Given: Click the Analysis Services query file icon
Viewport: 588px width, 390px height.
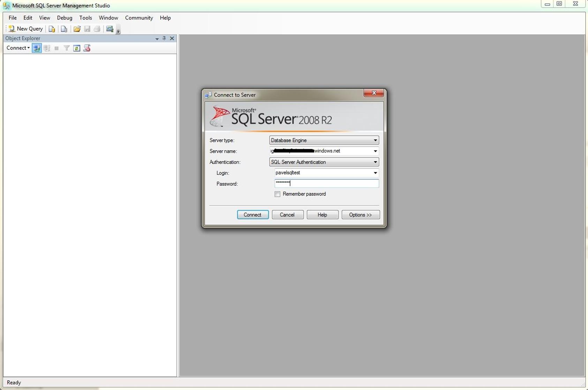Looking at the screenshot, I should [64, 29].
